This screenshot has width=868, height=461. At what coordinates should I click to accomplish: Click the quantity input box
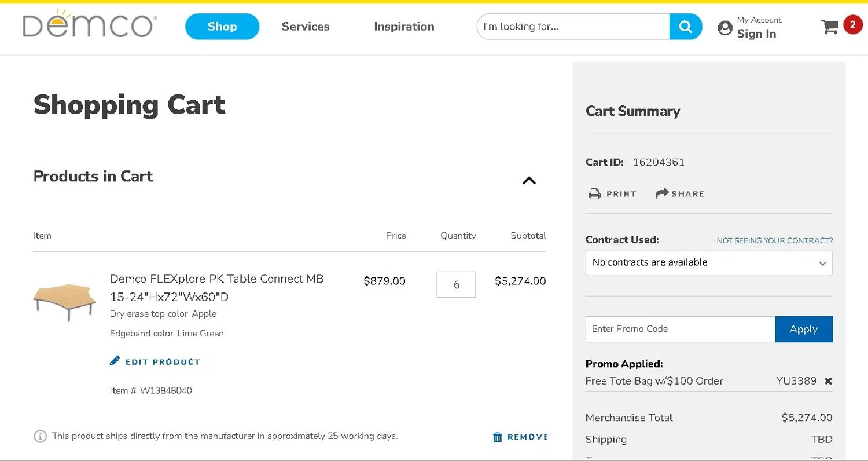[x=456, y=284]
